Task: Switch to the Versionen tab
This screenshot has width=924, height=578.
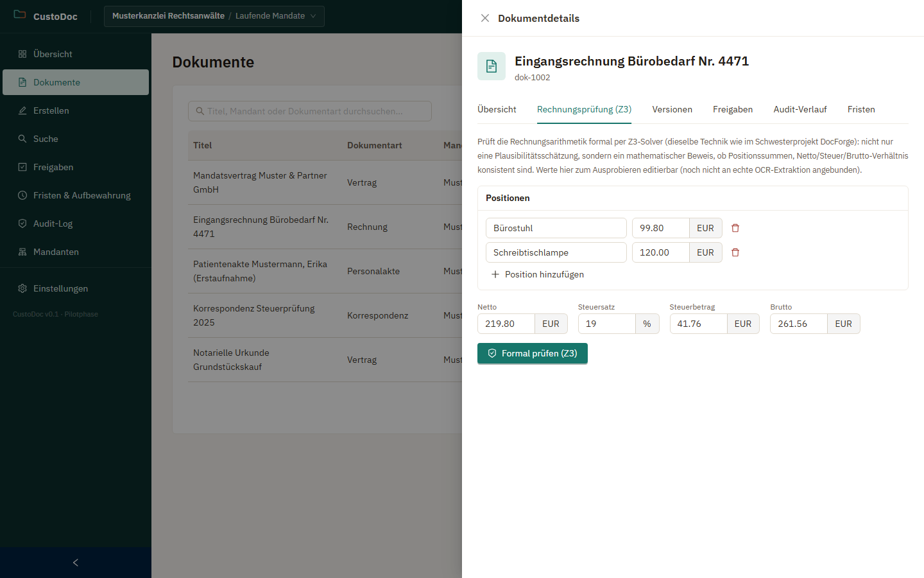Action: click(672, 109)
